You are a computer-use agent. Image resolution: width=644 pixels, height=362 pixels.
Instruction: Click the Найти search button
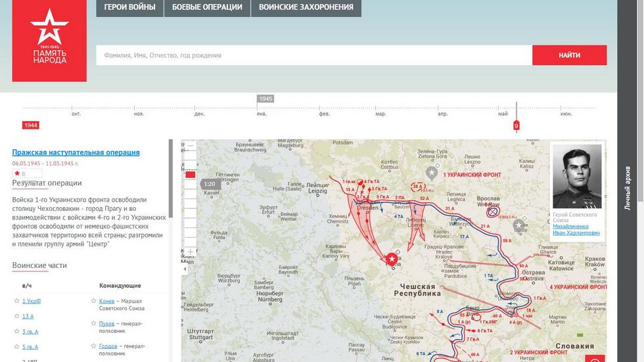tap(569, 55)
